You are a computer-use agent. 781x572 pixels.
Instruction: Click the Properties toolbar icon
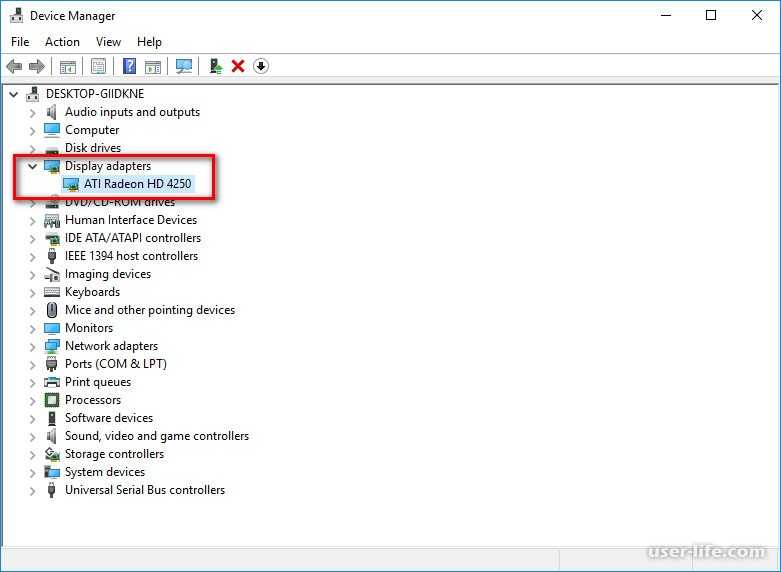coord(98,66)
